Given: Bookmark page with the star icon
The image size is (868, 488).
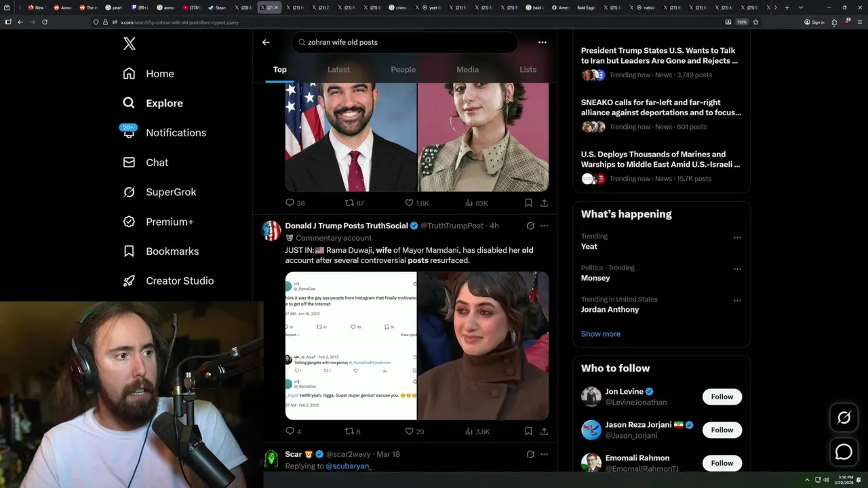Looking at the screenshot, I should pyautogui.click(x=755, y=22).
